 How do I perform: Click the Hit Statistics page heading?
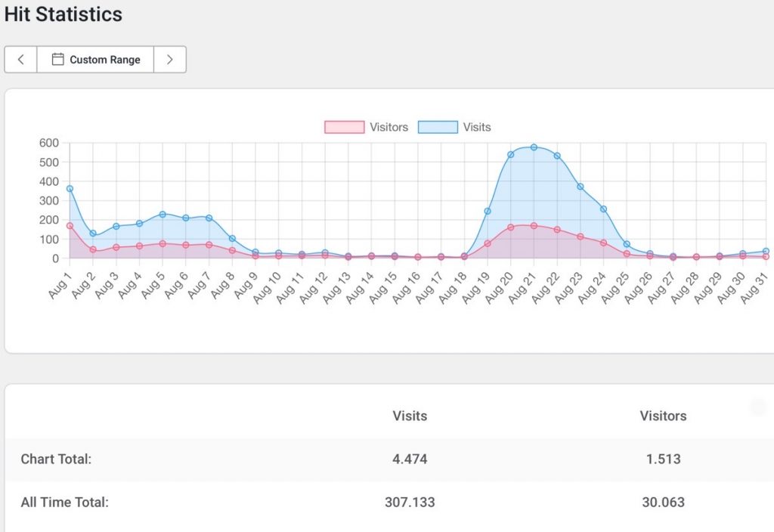point(63,14)
